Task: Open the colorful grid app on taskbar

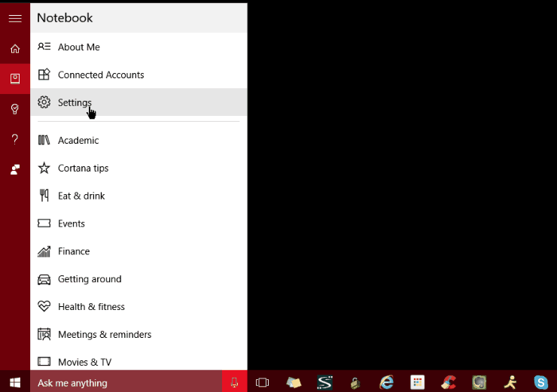Action: pyautogui.click(x=418, y=382)
